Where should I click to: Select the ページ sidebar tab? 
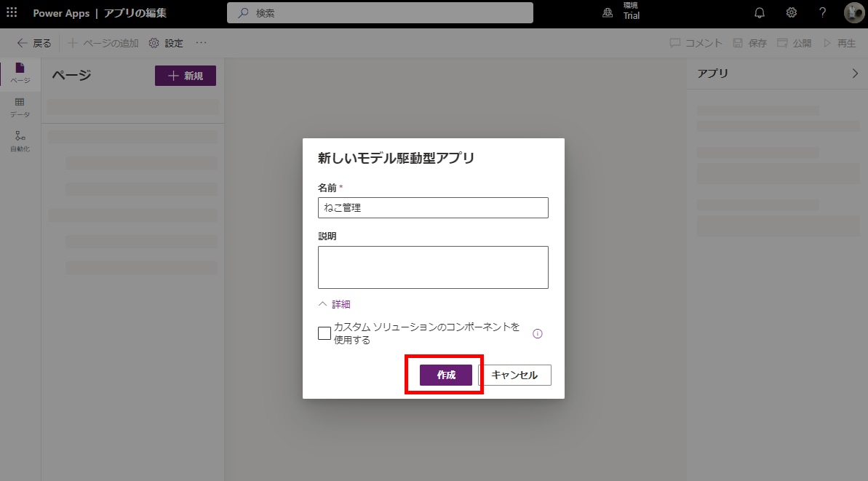tap(20, 73)
